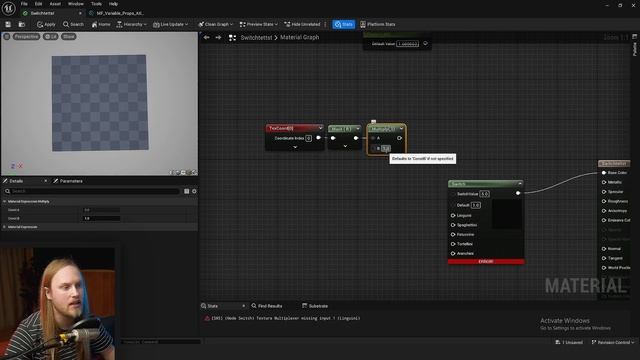Open the Asset menu
This screenshot has width=640, height=360.
[55, 4]
